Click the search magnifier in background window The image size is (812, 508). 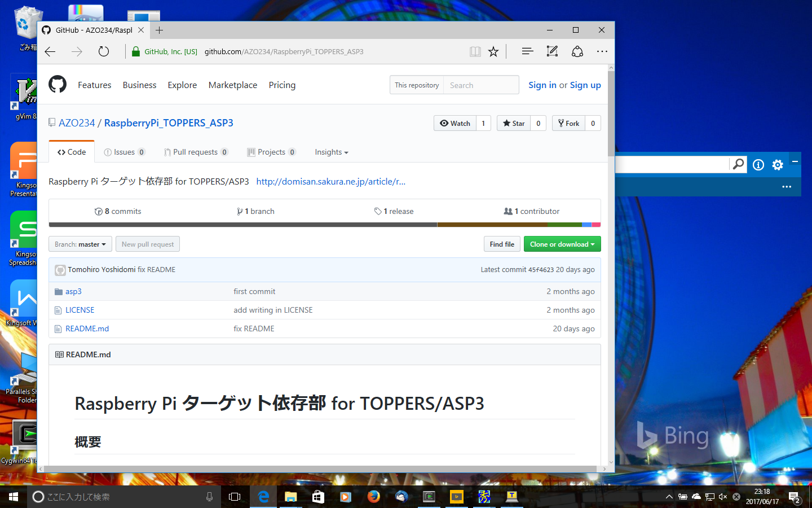pos(738,164)
